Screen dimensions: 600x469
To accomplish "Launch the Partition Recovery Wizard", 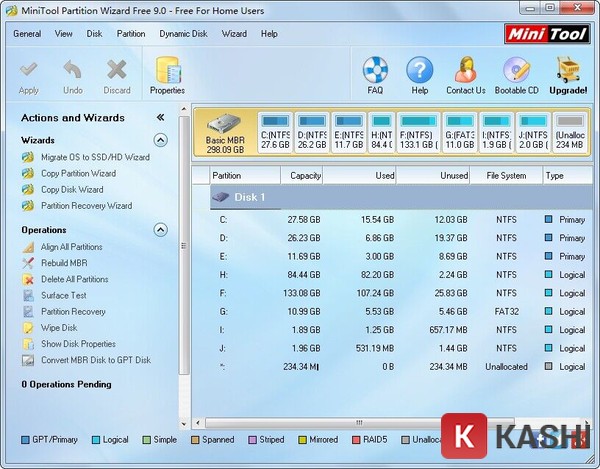I will coord(86,206).
